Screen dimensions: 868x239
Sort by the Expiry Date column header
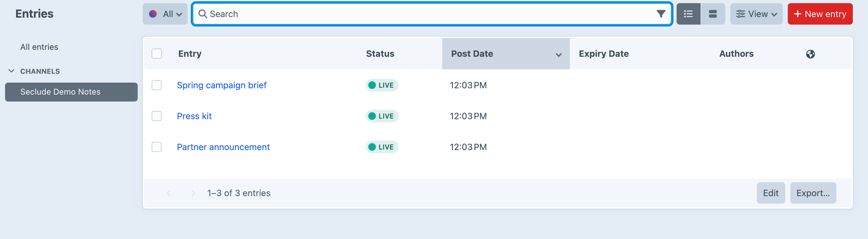(x=604, y=54)
